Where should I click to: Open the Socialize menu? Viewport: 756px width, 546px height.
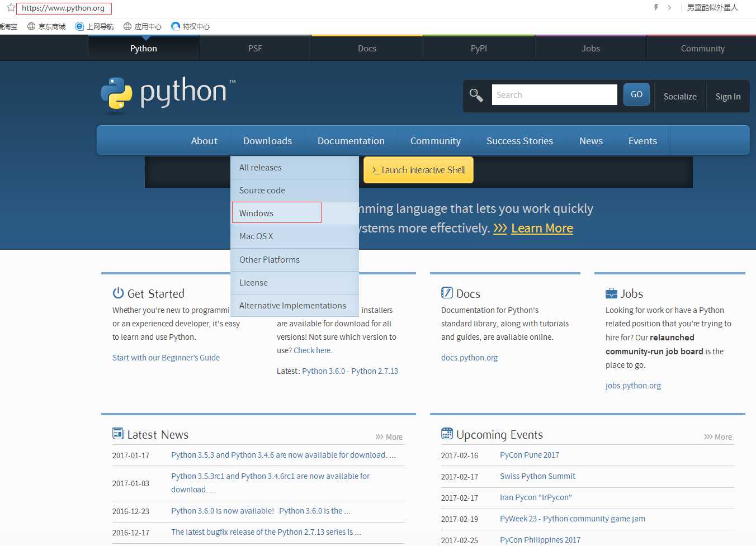680,97
